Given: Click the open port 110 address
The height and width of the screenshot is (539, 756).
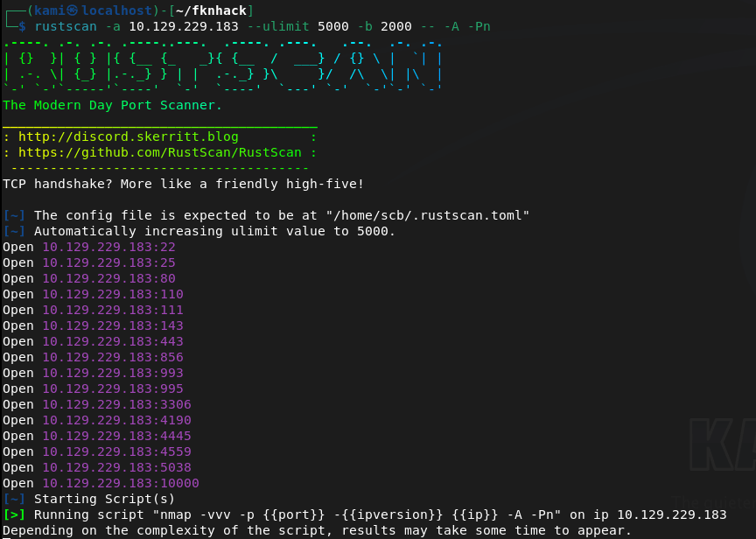Looking at the screenshot, I should tap(113, 294).
